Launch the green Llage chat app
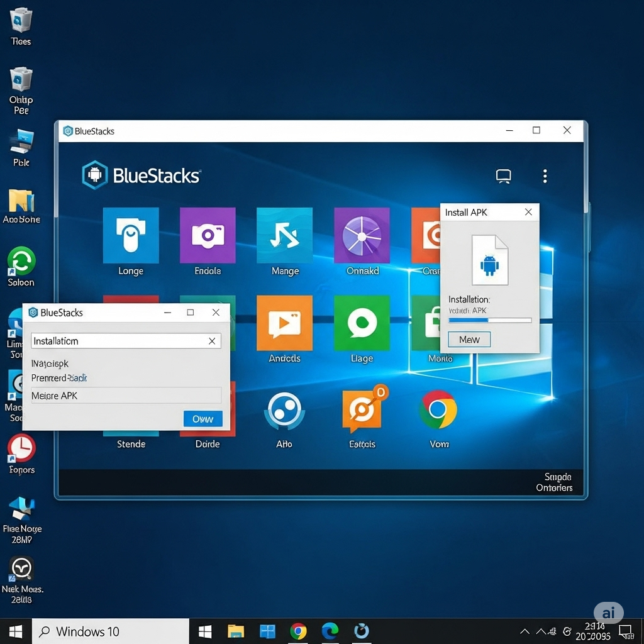 [362, 323]
